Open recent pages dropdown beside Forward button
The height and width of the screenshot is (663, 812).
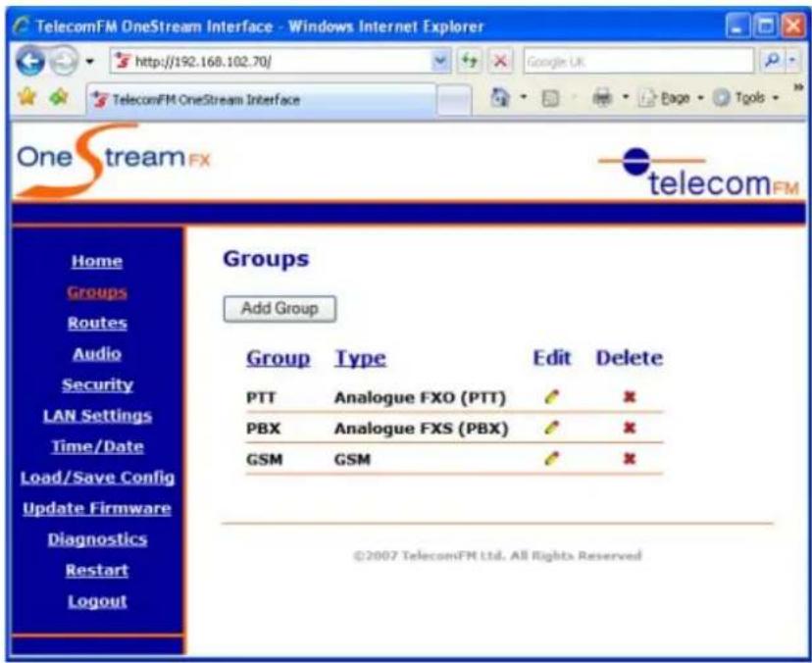pos(89,62)
